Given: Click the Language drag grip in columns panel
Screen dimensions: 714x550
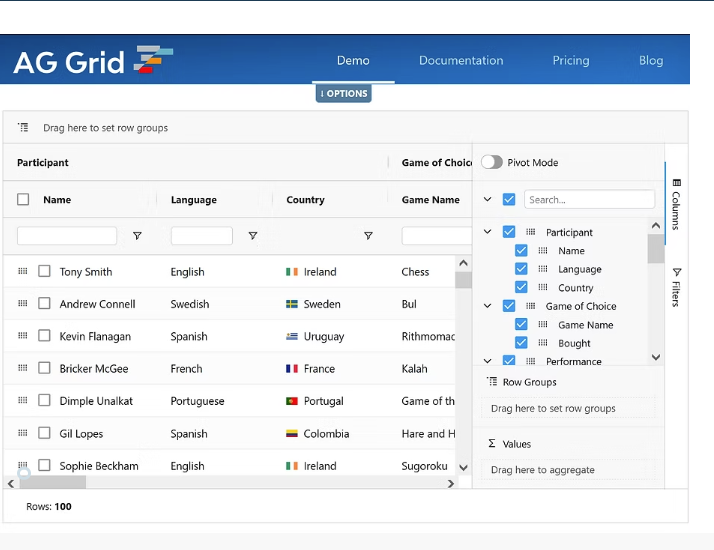Looking at the screenshot, I should pos(543,269).
